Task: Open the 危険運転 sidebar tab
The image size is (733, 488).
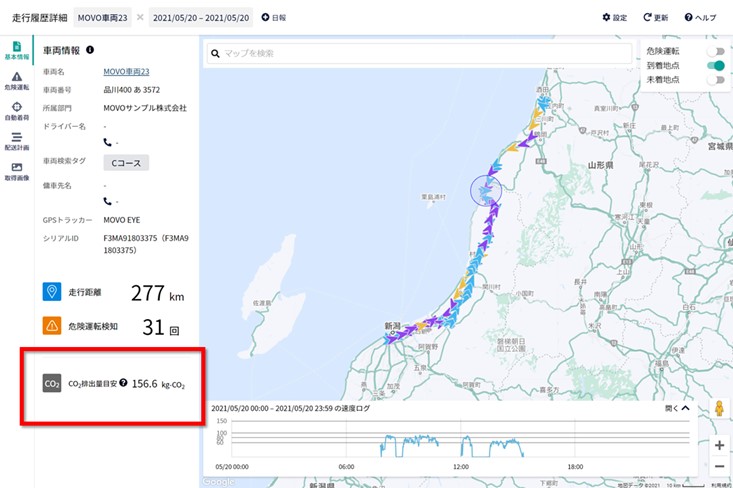Action: pos(17,81)
